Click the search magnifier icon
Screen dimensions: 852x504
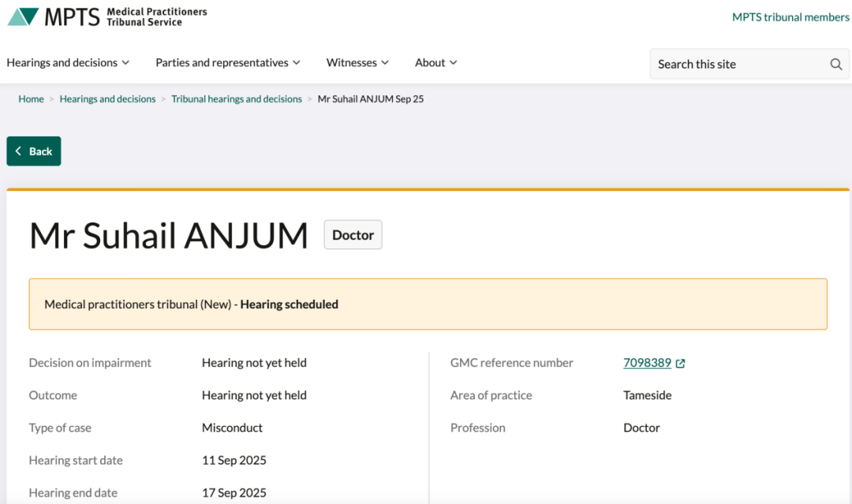(836, 65)
